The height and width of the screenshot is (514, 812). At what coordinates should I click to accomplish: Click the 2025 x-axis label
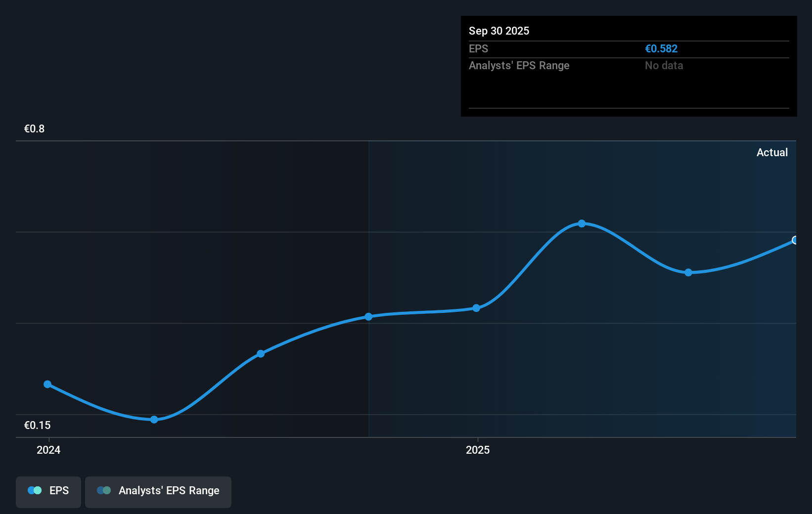click(x=478, y=450)
